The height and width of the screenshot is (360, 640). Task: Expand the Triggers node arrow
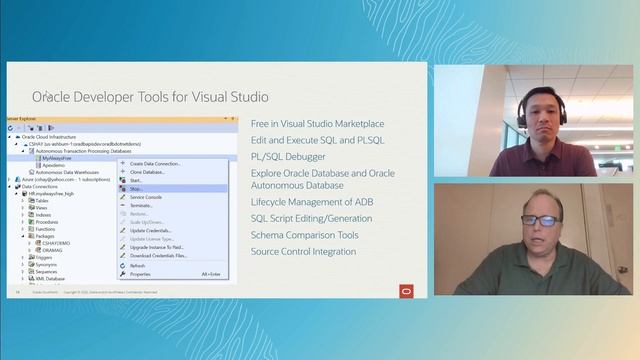[23, 258]
